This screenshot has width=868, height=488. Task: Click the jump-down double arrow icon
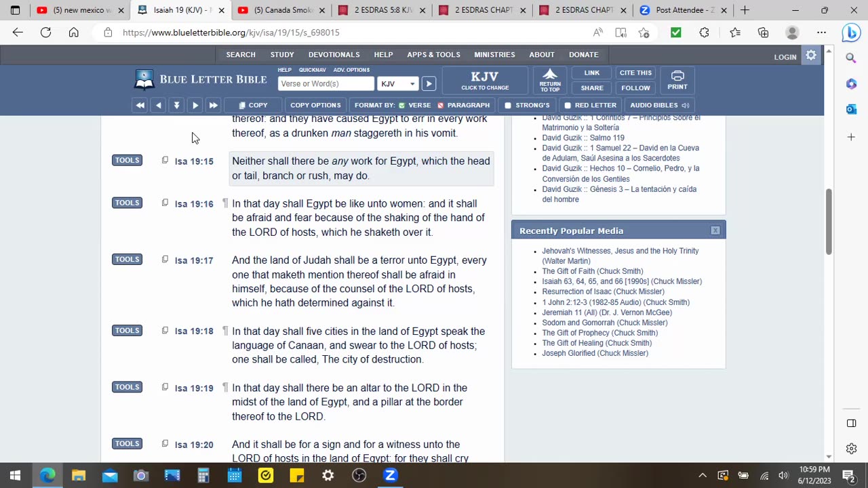point(176,105)
